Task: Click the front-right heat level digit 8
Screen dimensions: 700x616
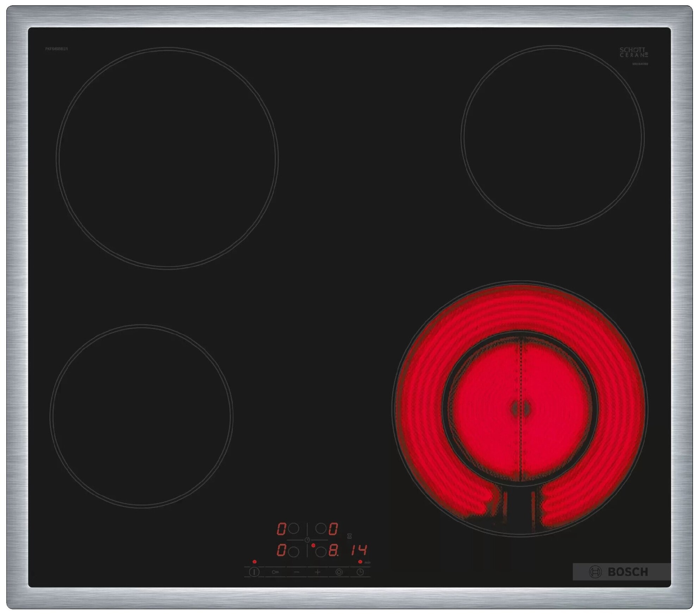Action: 333,550
